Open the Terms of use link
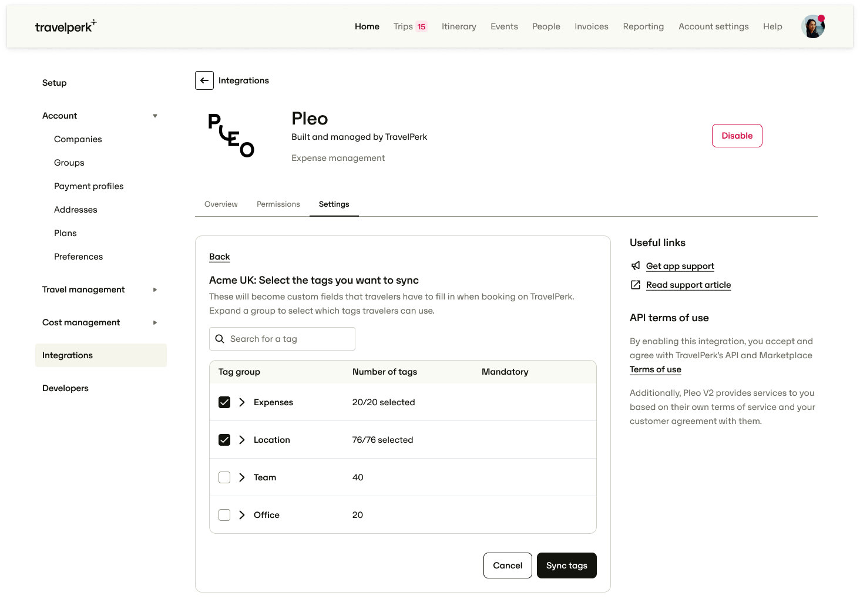 pos(656,369)
